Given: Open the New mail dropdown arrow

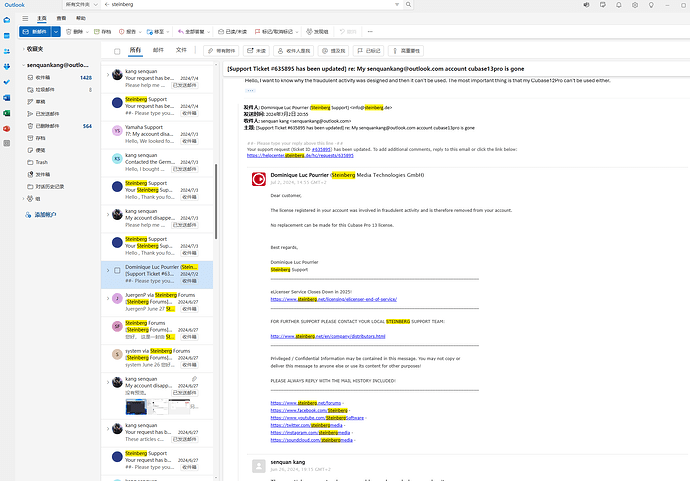Looking at the screenshot, I should coord(56,32).
